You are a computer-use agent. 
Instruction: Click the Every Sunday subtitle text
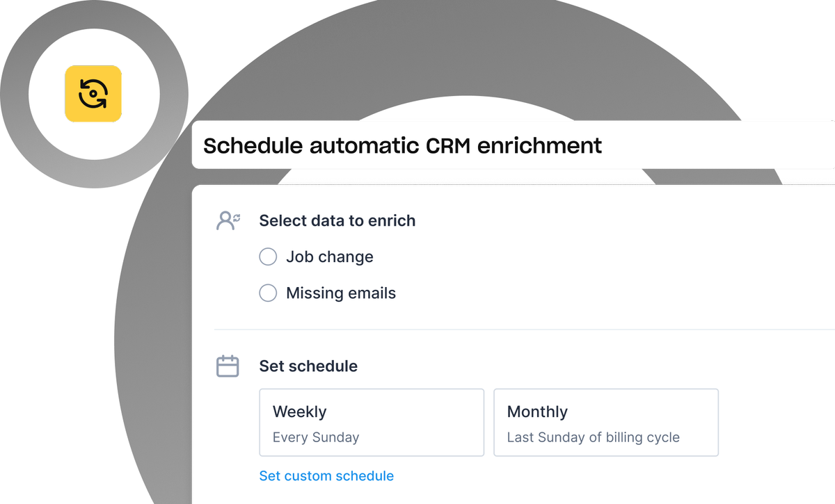coord(316,438)
